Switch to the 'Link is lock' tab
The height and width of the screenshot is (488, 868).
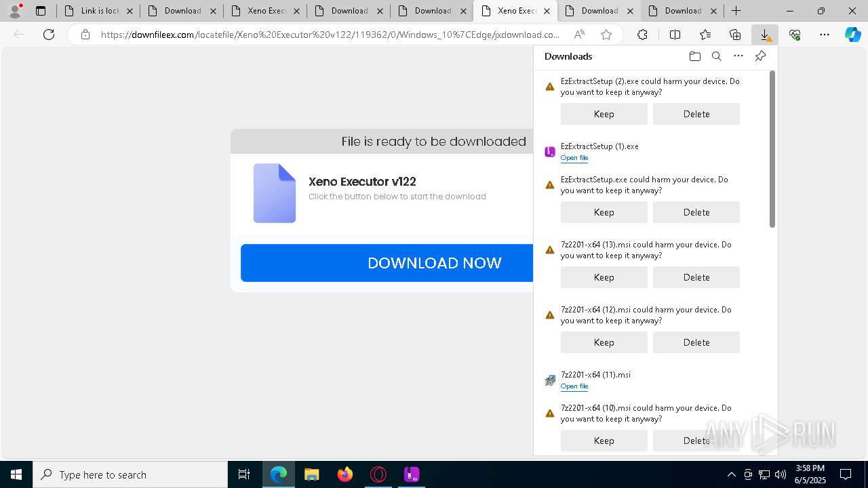[x=99, y=11]
